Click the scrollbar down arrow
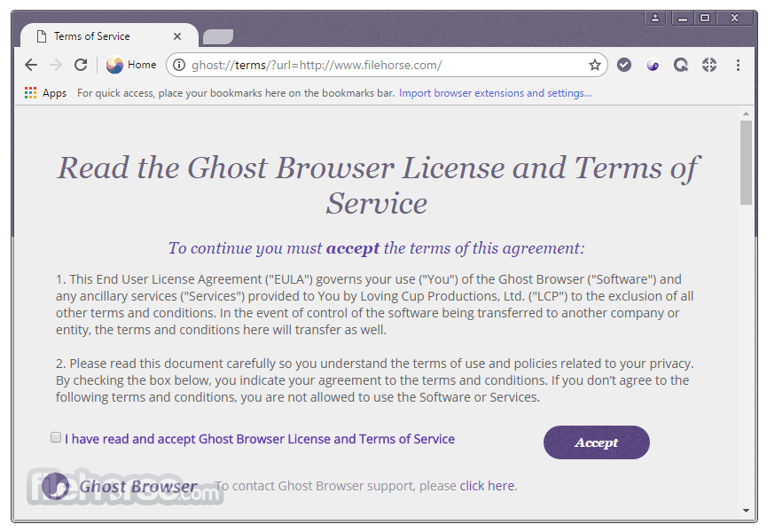Image resolution: width=767 pixels, height=532 pixels. (746, 511)
